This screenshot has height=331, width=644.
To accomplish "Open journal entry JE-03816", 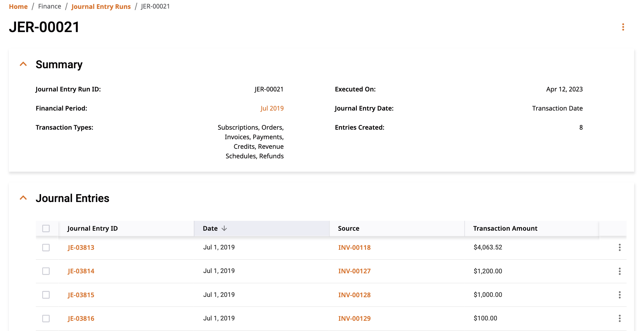I will [x=81, y=318].
